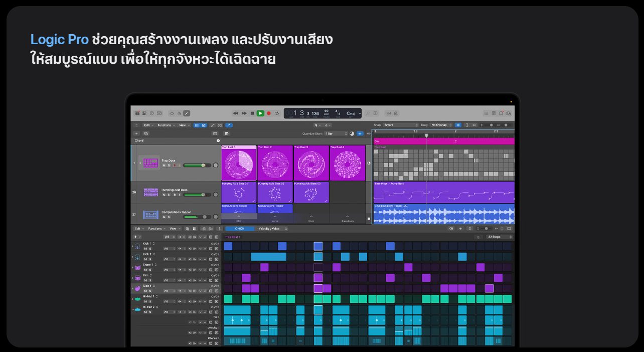Solo the Clap 1 sequencer row
The image size is (644, 352).
click(x=150, y=291)
